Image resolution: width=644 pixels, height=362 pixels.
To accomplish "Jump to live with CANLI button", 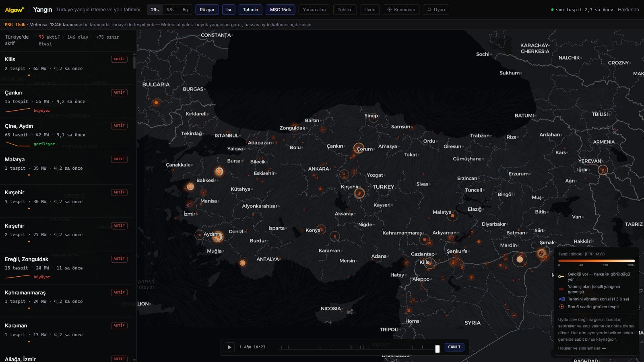I will click(454, 347).
